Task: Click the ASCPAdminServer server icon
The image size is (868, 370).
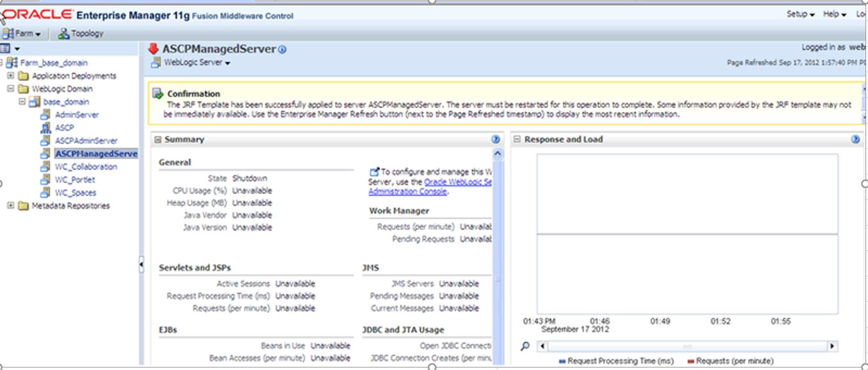Action: point(45,141)
